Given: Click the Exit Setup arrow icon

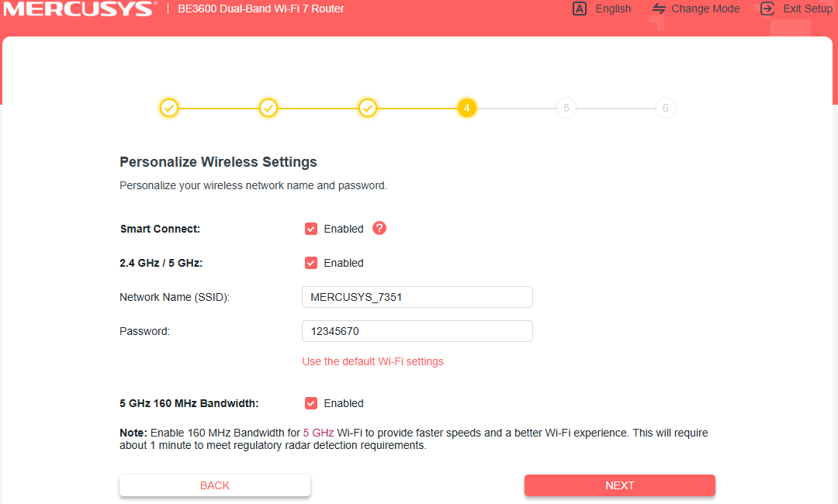Looking at the screenshot, I should pyautogui.click(x=767, y=9).
